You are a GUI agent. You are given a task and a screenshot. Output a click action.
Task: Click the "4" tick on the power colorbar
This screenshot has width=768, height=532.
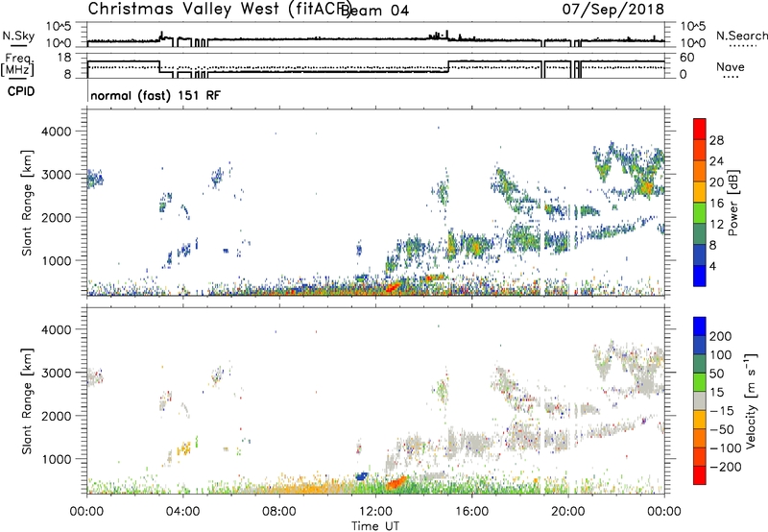point(712,266)
